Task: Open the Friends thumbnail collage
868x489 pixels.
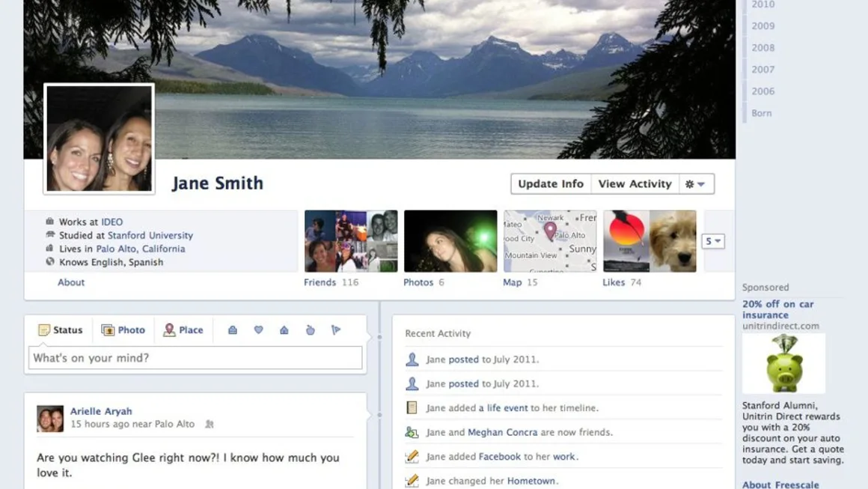Action: (x=351, y=241)
